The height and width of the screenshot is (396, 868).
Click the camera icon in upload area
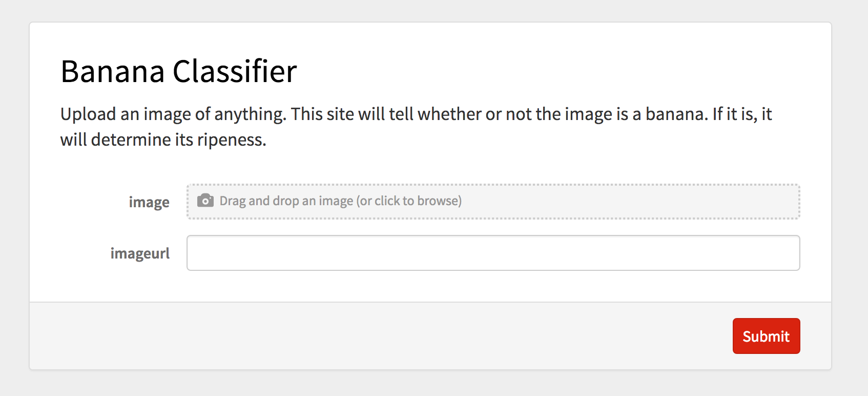[205, 201]
